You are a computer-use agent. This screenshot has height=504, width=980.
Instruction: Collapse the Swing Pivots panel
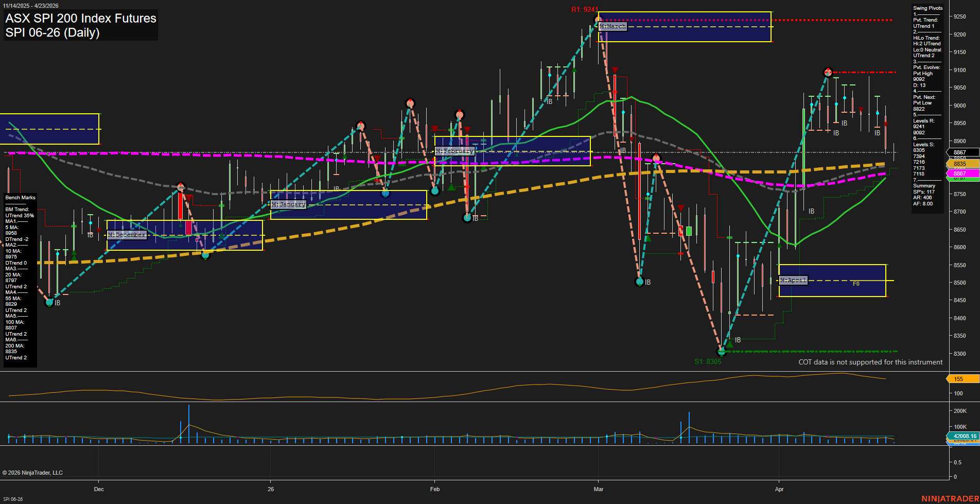point(928,8)
